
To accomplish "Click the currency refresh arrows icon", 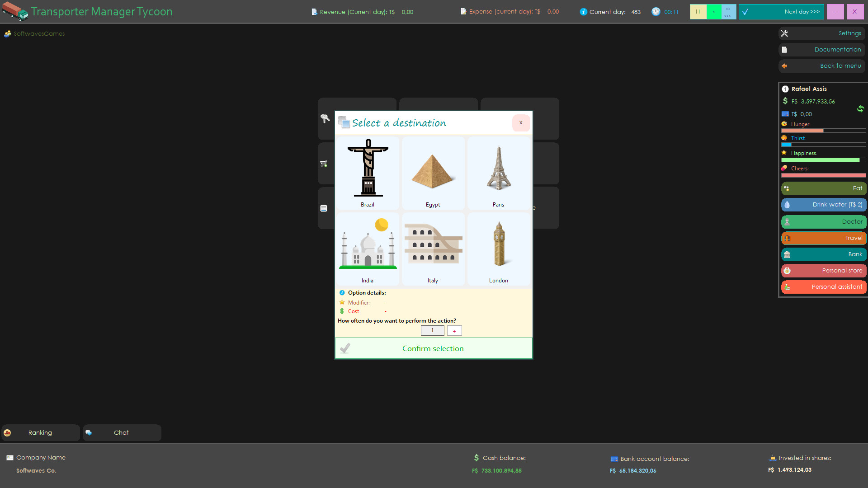I will (x=861, y=109).
